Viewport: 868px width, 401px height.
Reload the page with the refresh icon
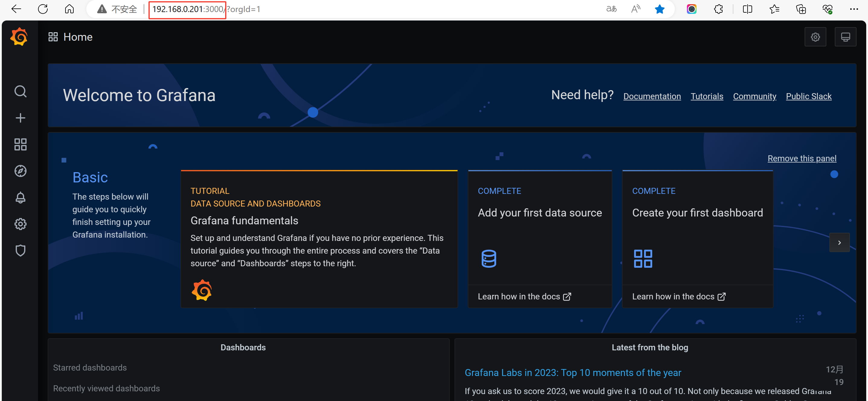point(43,9)
